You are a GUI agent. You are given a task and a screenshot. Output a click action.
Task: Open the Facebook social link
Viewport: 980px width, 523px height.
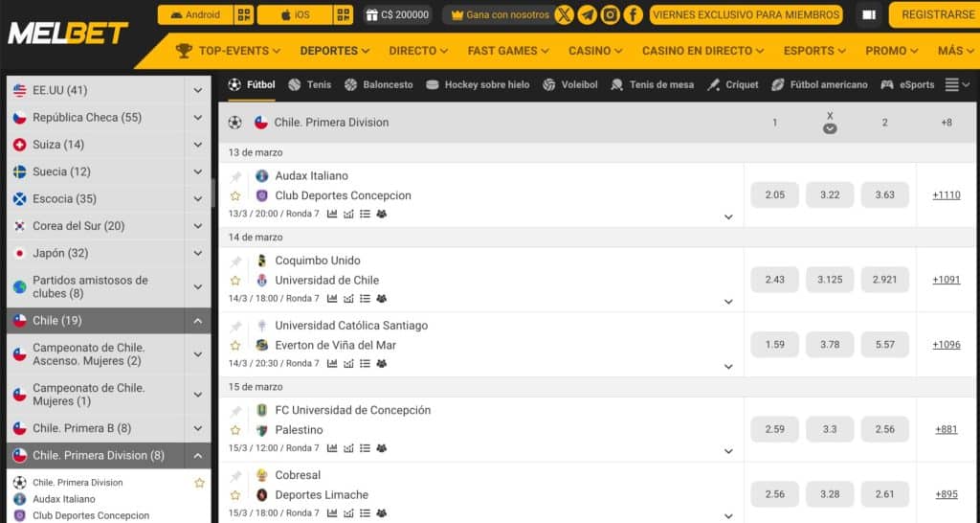pyautogui.click(x=634, y=14)
